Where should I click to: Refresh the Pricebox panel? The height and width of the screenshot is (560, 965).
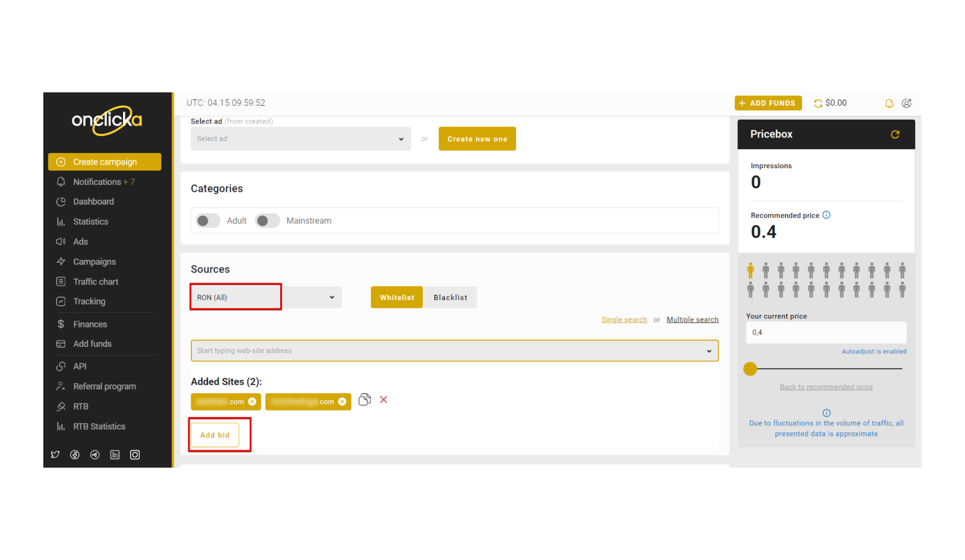pyautogui.click(x=895, y=135)
